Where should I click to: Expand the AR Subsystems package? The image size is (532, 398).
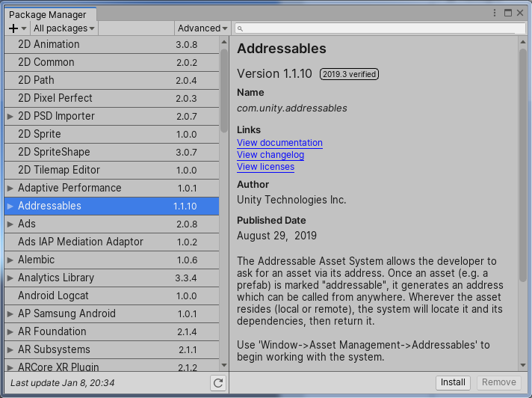click(x=10, y=350)
